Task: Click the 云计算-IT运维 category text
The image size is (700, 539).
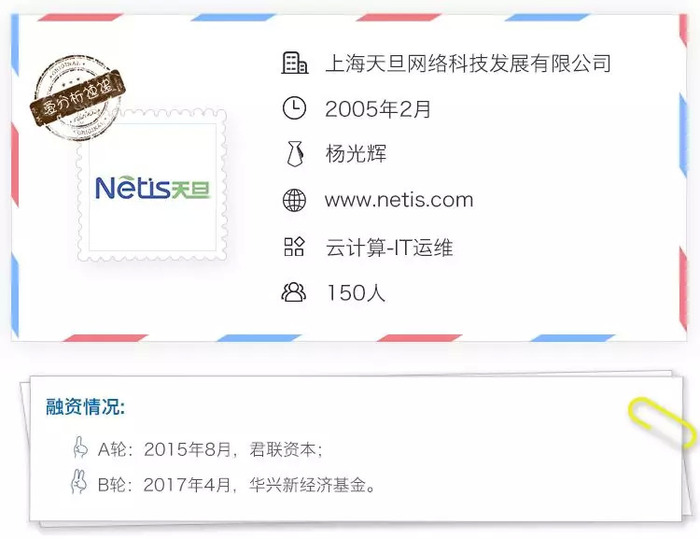Action: (x=389, y=247)
